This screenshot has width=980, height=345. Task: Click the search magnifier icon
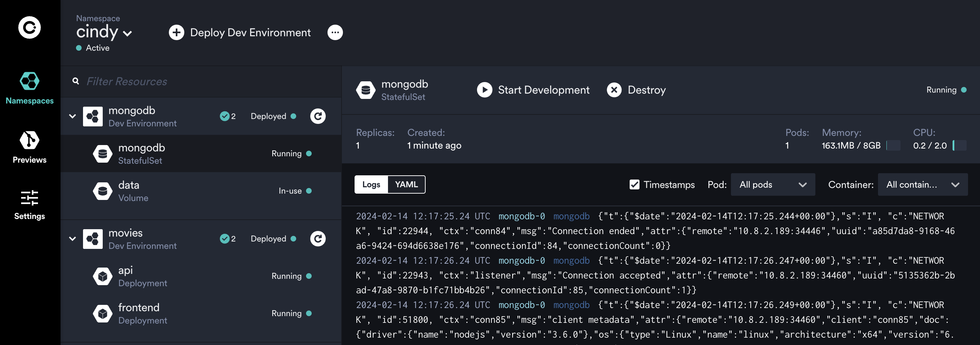coord(76,81)
